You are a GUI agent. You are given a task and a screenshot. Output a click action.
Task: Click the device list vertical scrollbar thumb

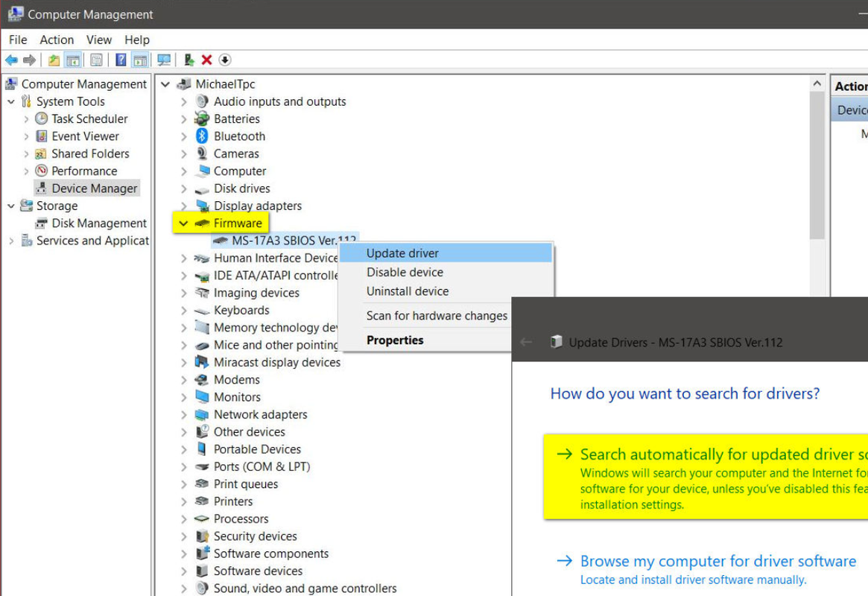(x=817, y=165)
